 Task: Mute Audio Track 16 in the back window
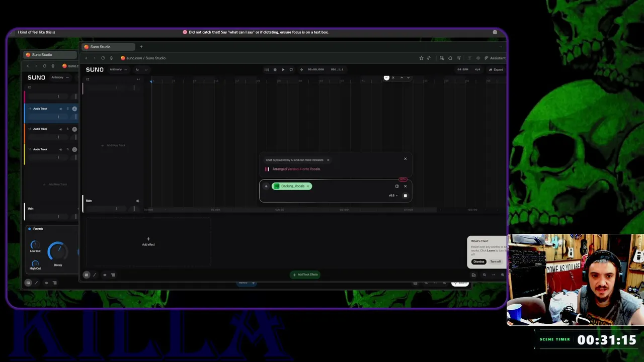coord(61,149)
